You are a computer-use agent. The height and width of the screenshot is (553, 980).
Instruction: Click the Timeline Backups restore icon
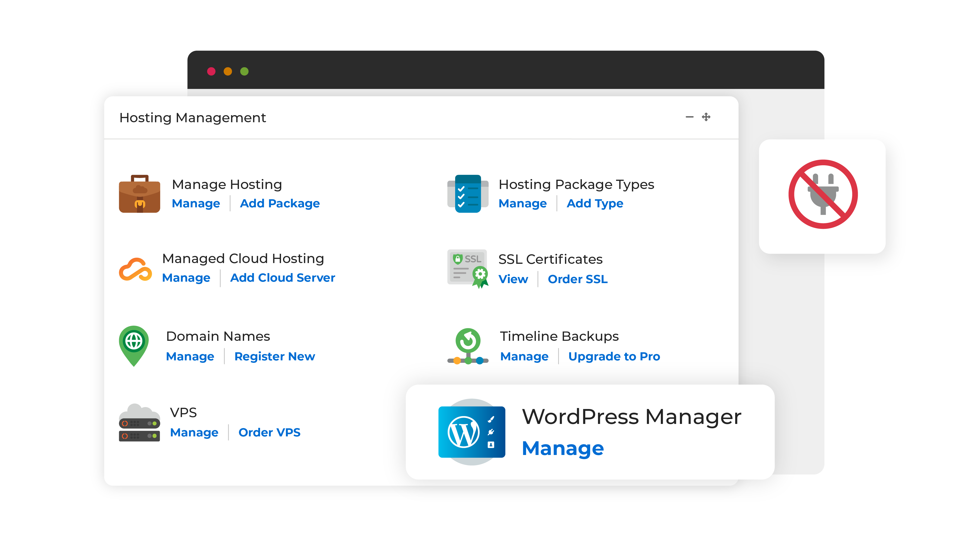pyautogui.click(x=468, y=346)
